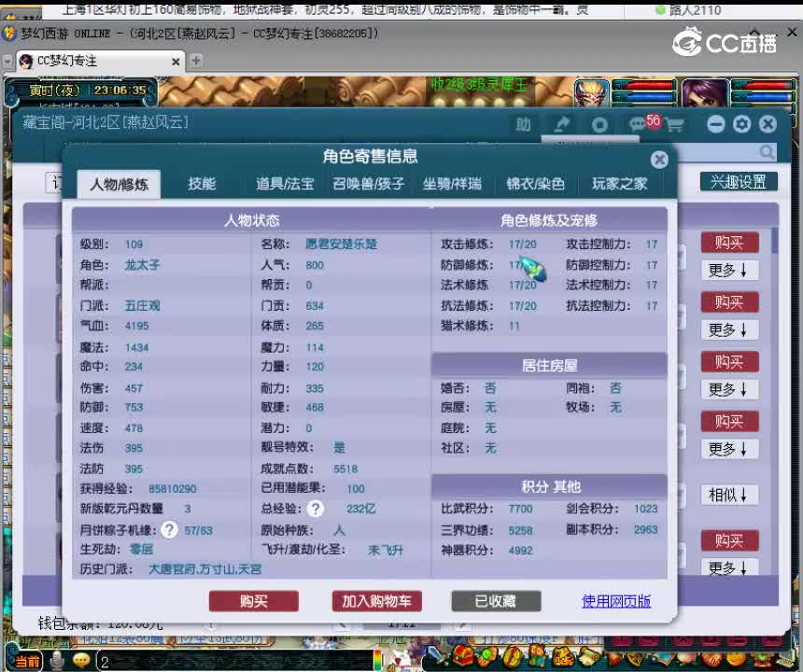Click the 历史门派 value 大唐官府,方寸山,天宫

(x=204, y=569)
